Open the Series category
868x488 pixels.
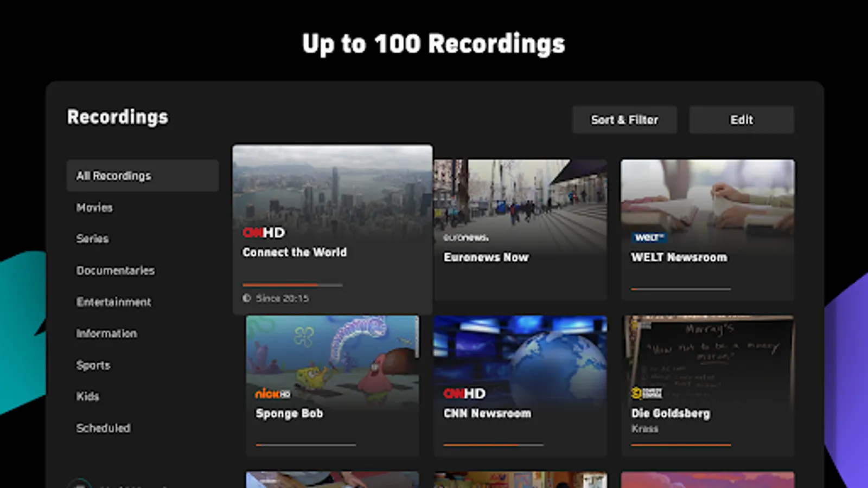pos(92,239)
